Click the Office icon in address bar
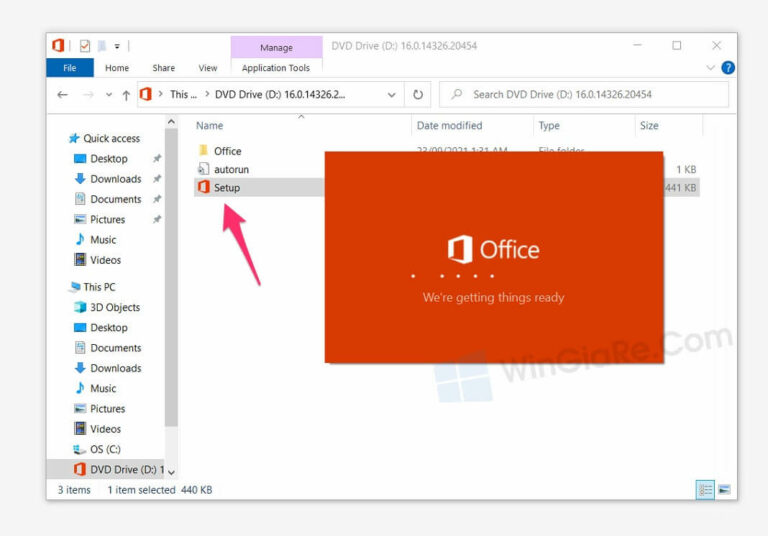Screen dimensions: 768x536 [146, 94]
